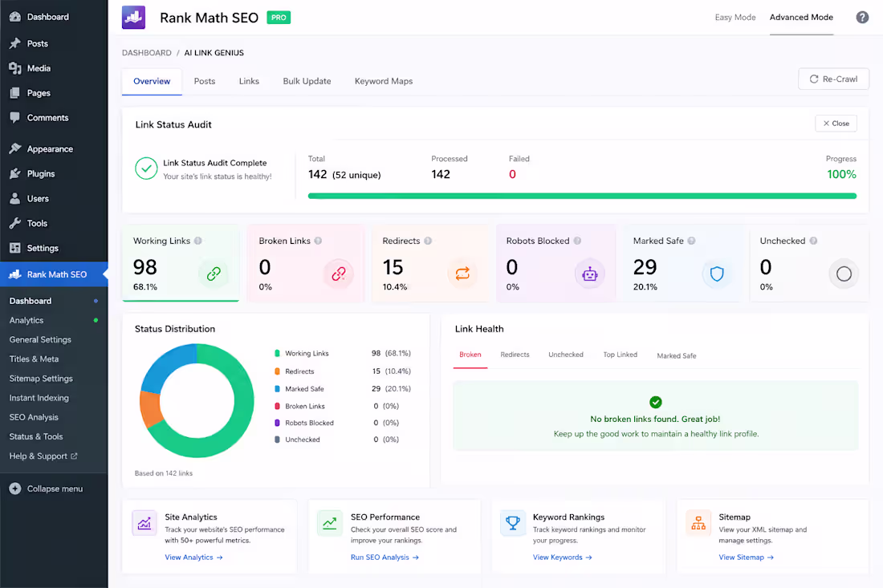Viewport: 883px width, 588px height.
Task: Select the Broken tab in Link Health
Action: pyautogui.click(x=470, y=355)
